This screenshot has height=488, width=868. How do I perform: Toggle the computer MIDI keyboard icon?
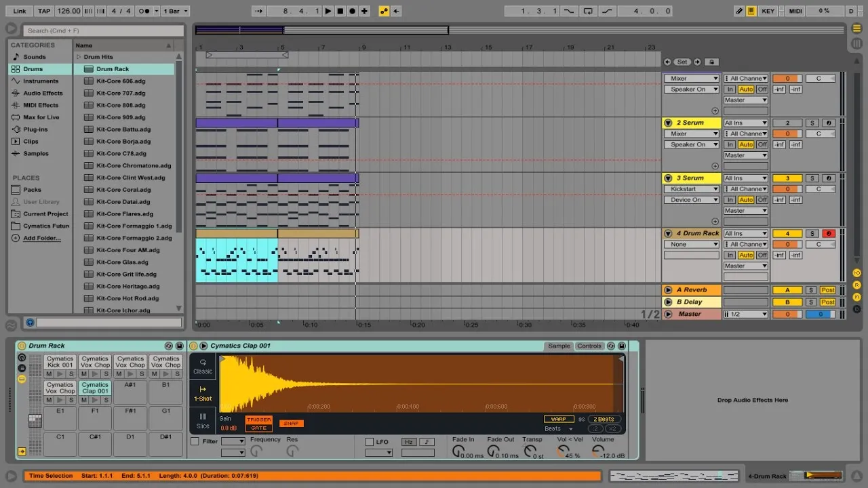pyautogui.click(x=751, y=11)
